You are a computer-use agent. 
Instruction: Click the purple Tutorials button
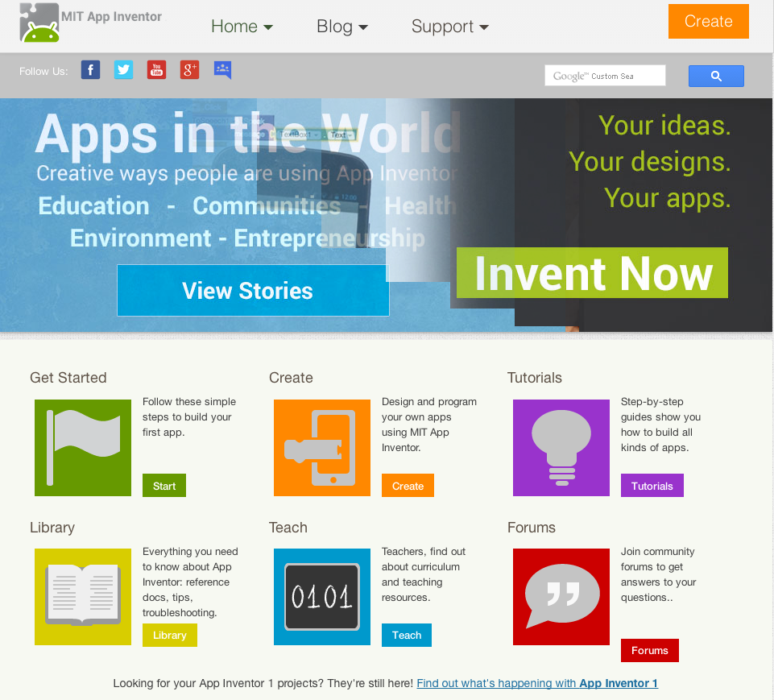[x=652, y=486]
